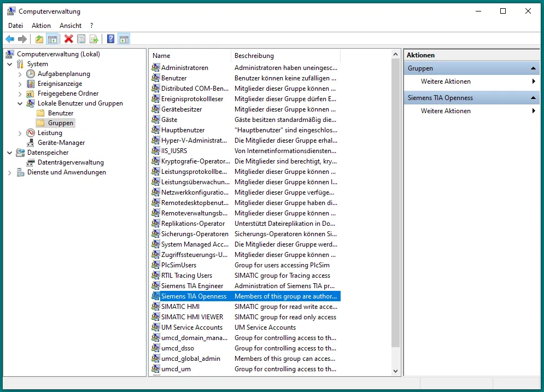The width and height of the screenshot is (544, 392).
Task: Sort list by the Name column header
Action: point(190,56)
